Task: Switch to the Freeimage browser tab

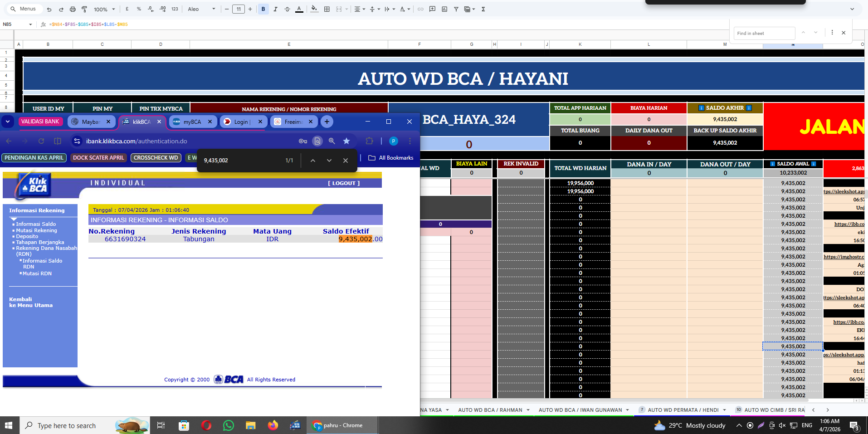Action: pos(294,122)
